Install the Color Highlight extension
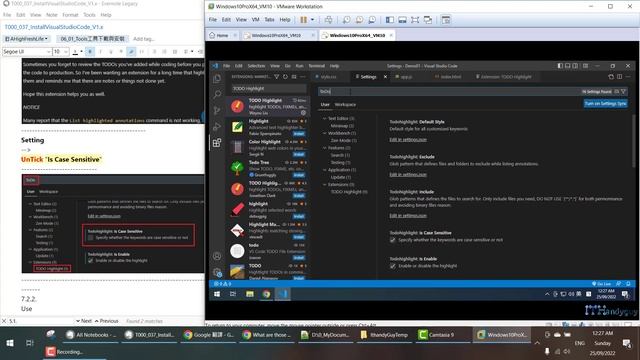Screen dimensions: 640x360 (x=299, y=154)
